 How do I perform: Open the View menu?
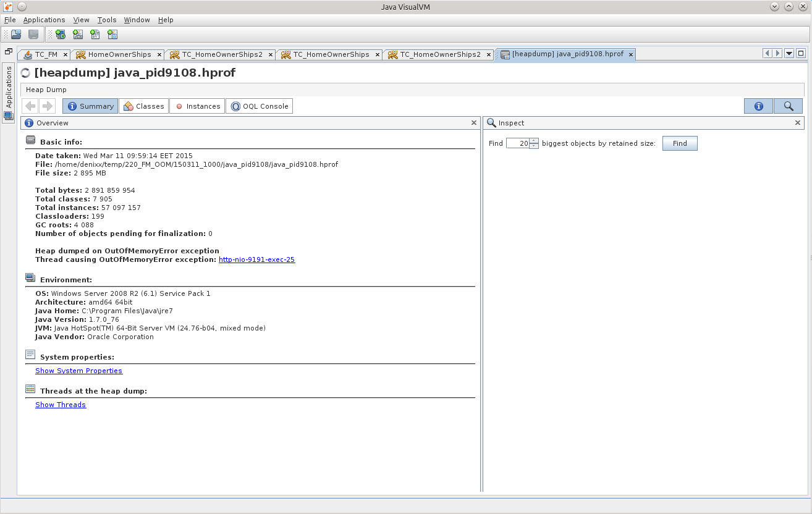point(81,20)
